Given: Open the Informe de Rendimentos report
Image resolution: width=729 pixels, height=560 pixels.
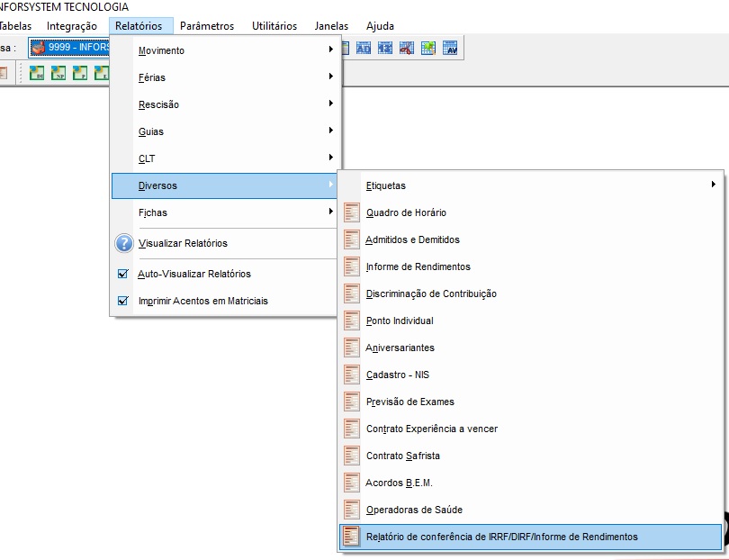Looking at the screenshot, I should coord(530,266).
